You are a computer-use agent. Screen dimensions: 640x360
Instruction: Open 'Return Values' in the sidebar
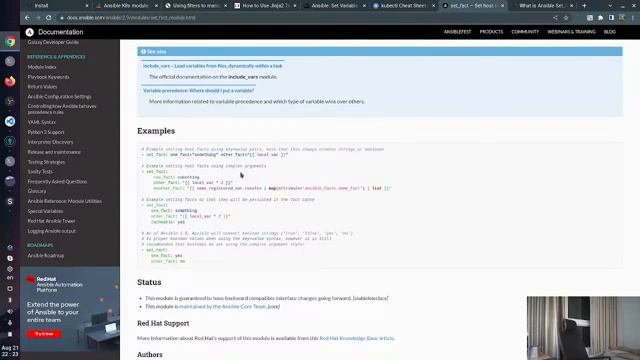(42, 87)
